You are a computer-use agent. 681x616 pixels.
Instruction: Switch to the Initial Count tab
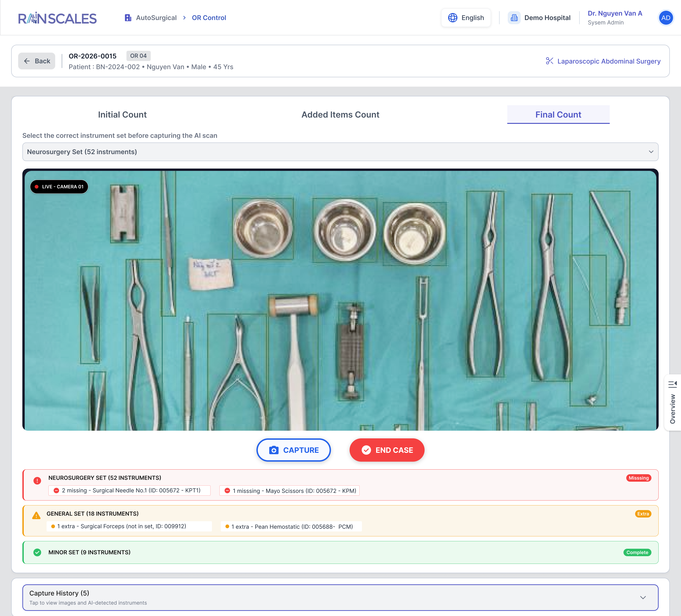point(122,115)
